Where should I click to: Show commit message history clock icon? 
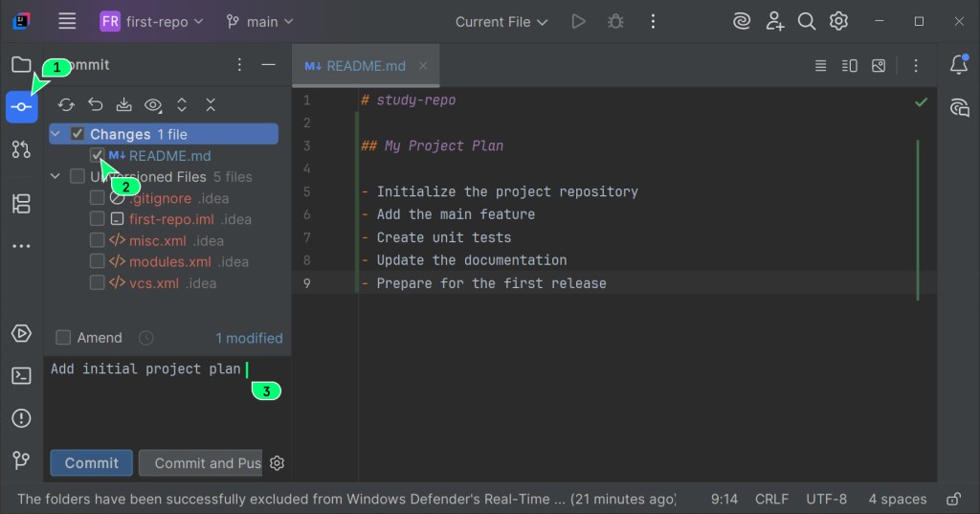click(x=145, y=338)
